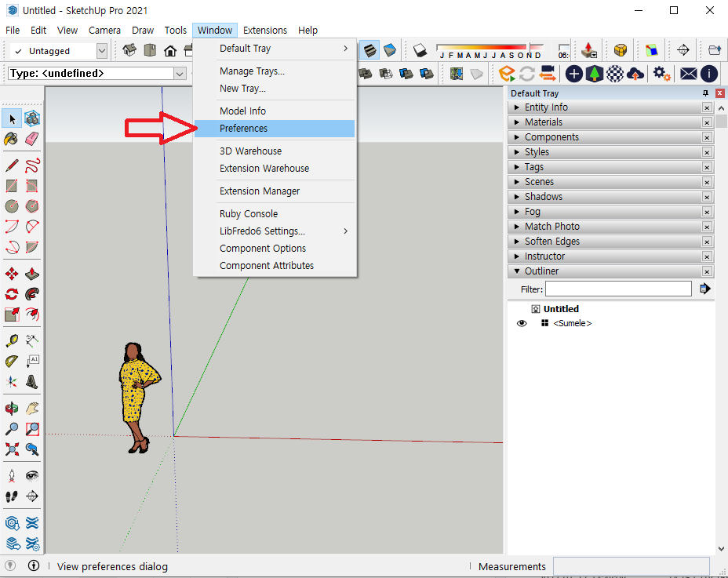Pick the Offset tool
Image resolution: width=728 pixels, height=578 pixels.
[x=32, y=314]
